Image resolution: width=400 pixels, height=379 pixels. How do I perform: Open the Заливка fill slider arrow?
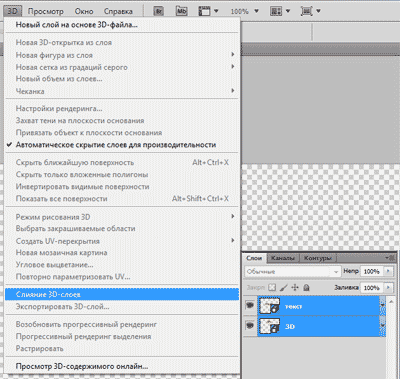(388, 287)
